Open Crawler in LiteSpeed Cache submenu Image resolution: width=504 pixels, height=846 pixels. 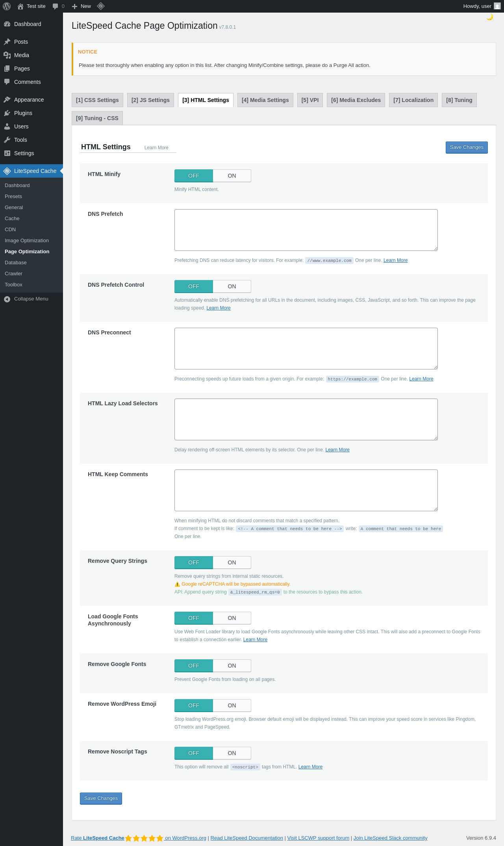coord(13,273)
